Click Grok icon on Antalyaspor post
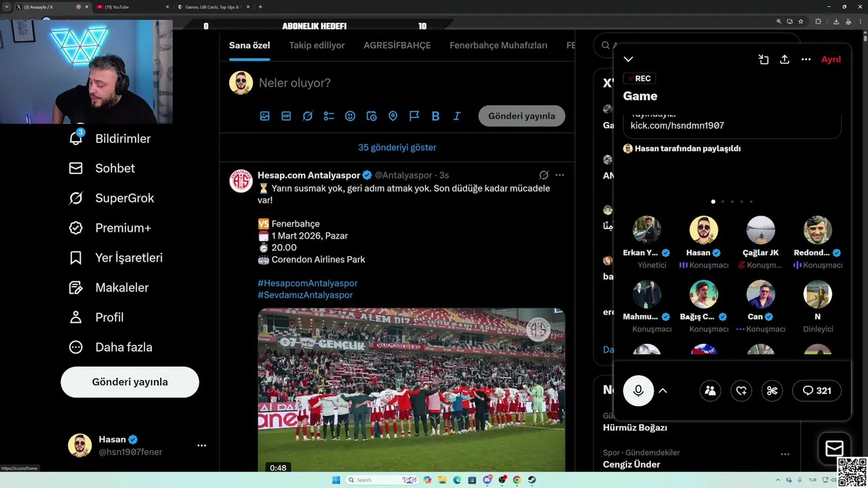 tap(544, 175)
